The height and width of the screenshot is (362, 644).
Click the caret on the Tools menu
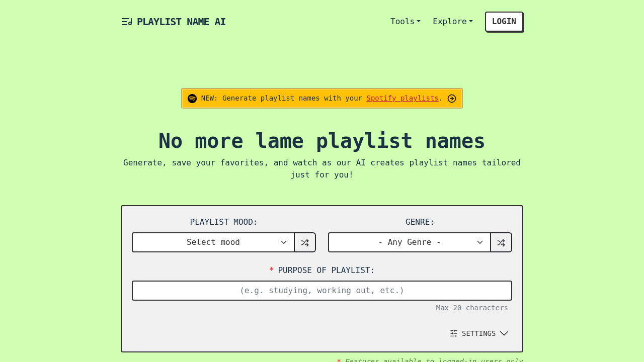pos(419,21)
